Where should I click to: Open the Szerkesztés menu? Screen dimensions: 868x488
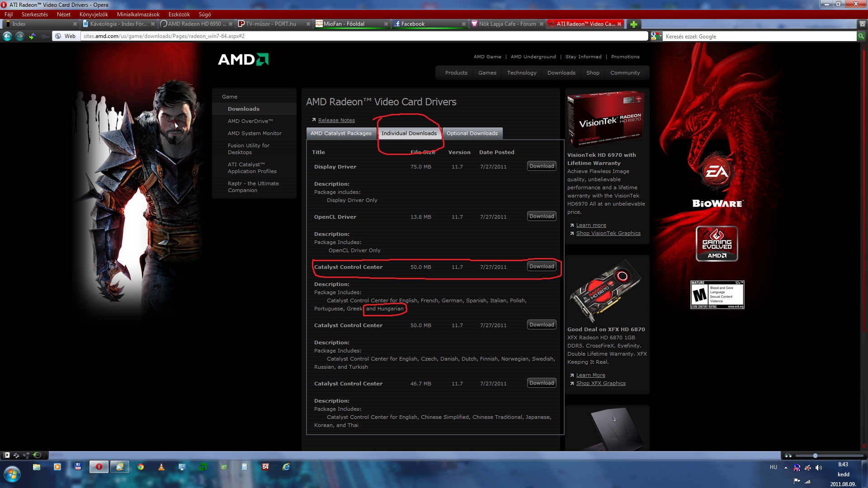(x=35, y=14)
